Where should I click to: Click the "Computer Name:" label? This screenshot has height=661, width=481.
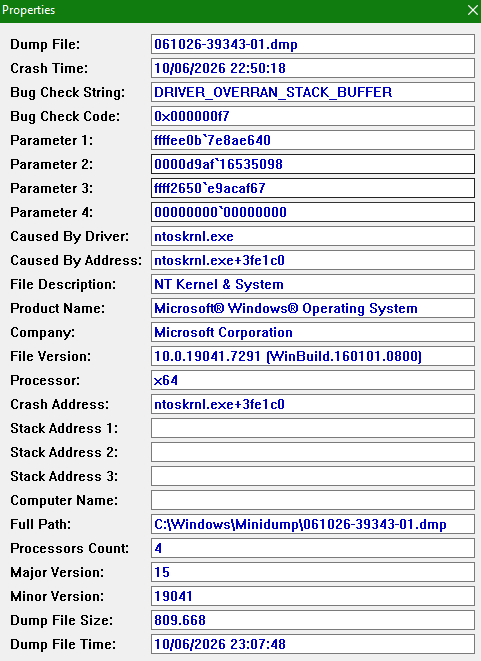pyautogui.click(x=64, y=501)
